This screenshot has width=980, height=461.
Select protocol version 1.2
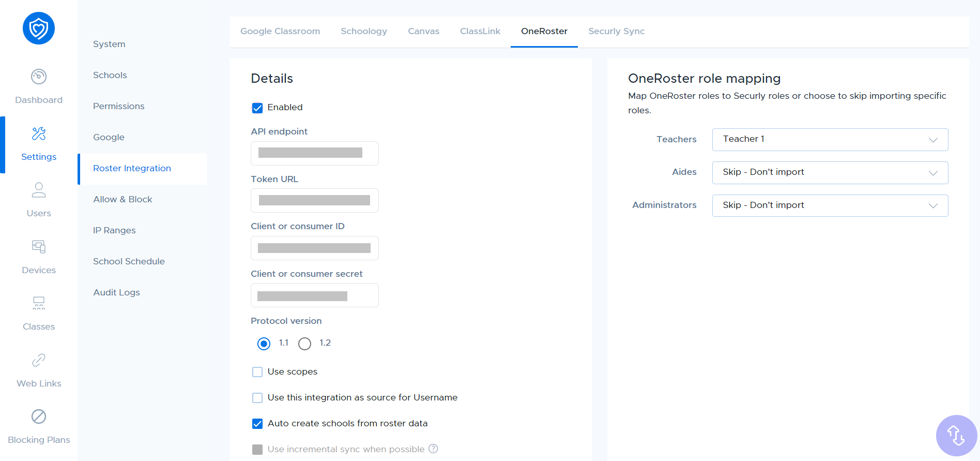coord(305,344)
